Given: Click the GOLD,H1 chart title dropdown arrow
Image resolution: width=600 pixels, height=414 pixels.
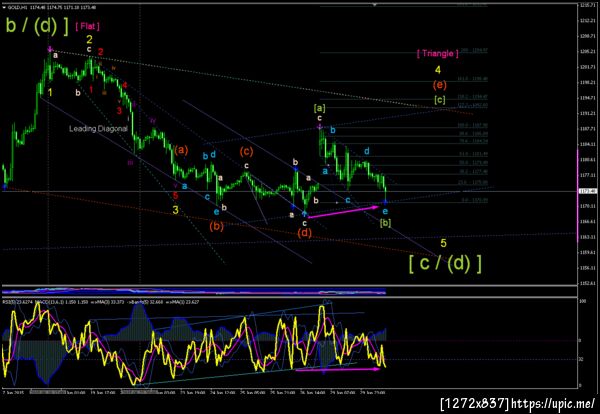Looking at the screenshot, I should [4, 7].
